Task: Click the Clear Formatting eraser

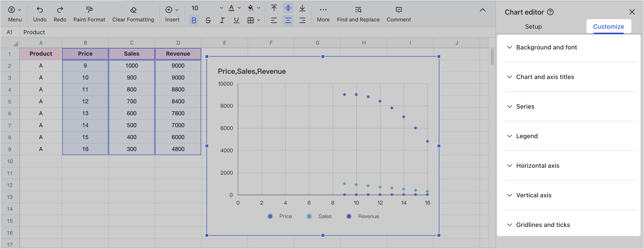Action: pos(133,10)
